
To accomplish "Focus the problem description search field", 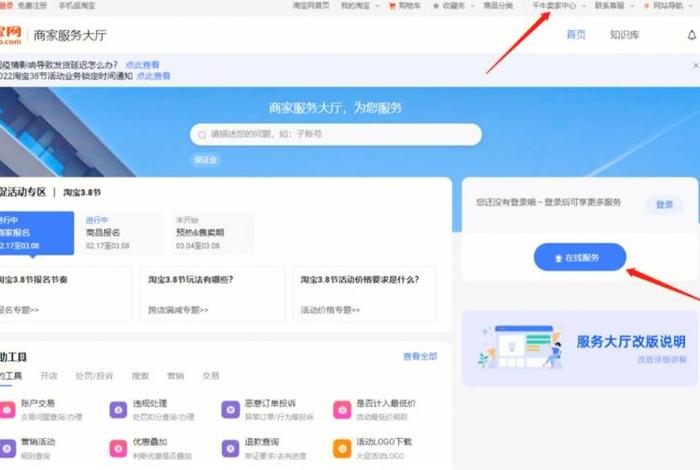I will [x=336, y=134].
